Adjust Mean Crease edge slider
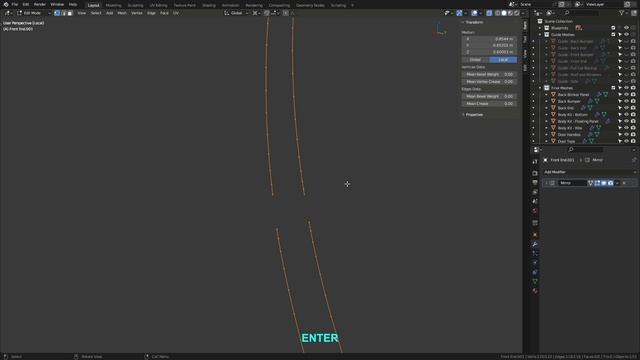The image size is (640, 360). click(x=489, y=104)
